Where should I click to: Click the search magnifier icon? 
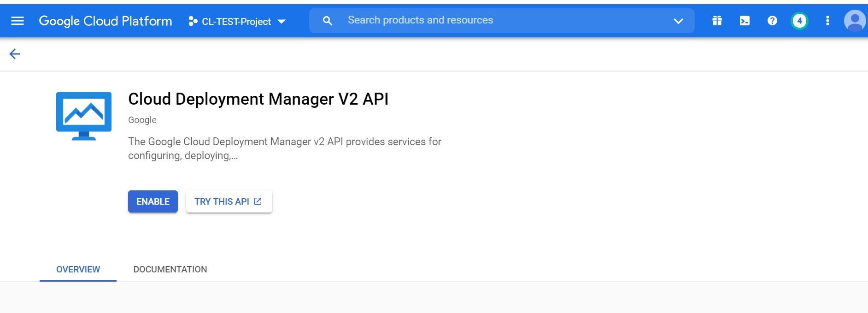[x=328, y=21]
